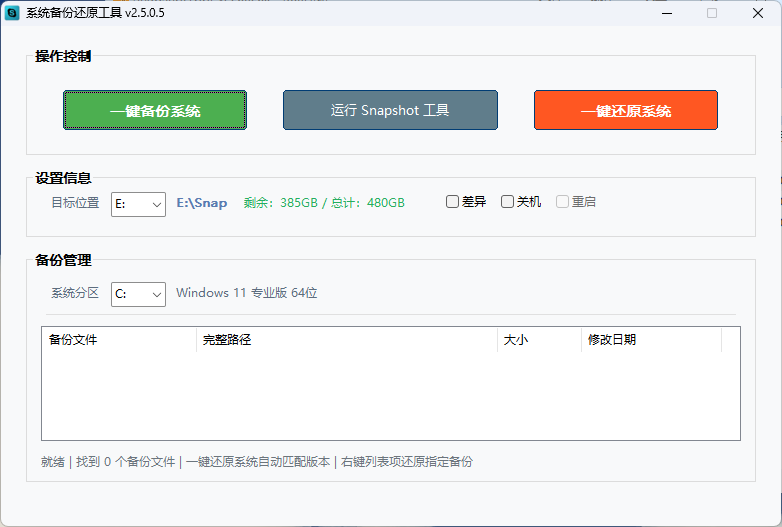Viewport: 782px width, 527px height.
Task: Click the empty backup file list area
Action: coord(391,396)
